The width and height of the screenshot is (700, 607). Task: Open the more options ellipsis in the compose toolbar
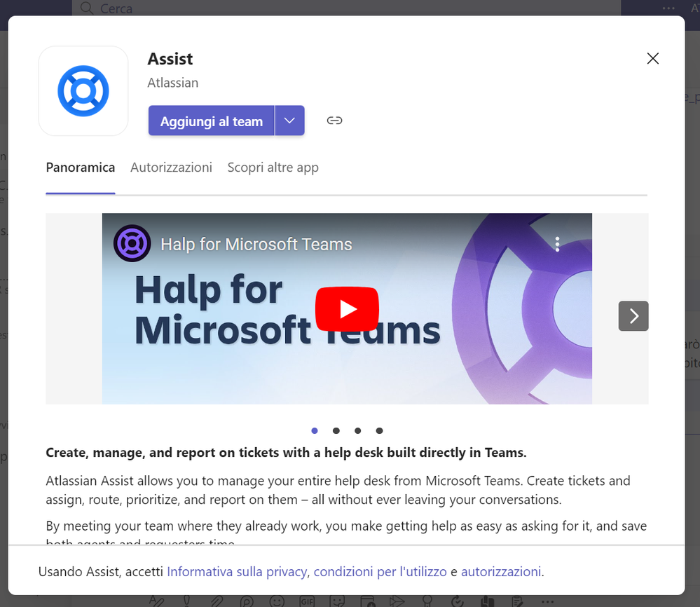(x=547, y=602)
